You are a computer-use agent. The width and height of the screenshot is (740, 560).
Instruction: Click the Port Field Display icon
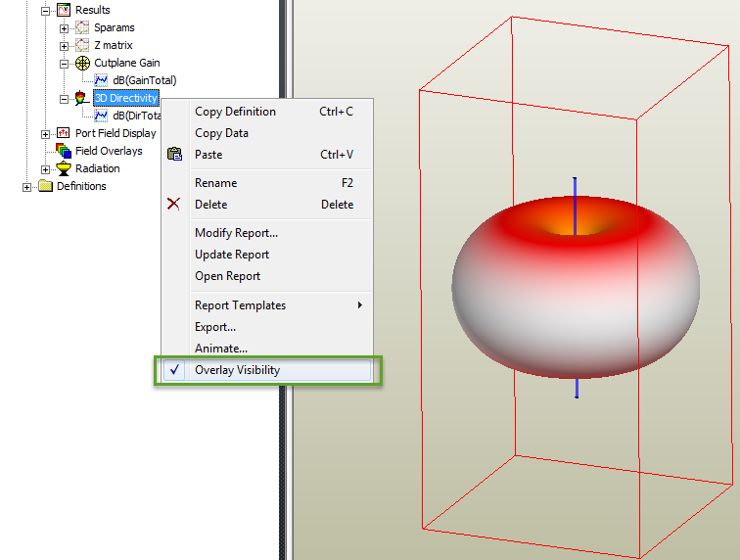64,133
